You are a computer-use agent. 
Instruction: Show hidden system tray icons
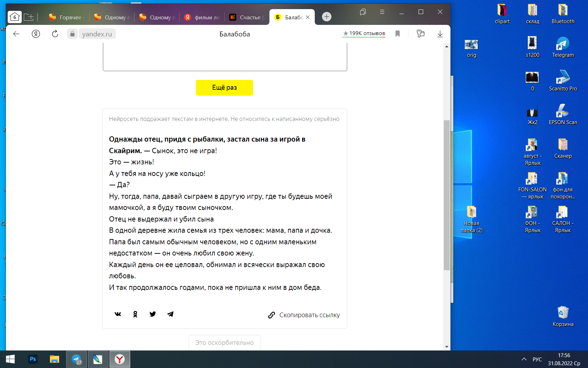(x=524, y=359)
